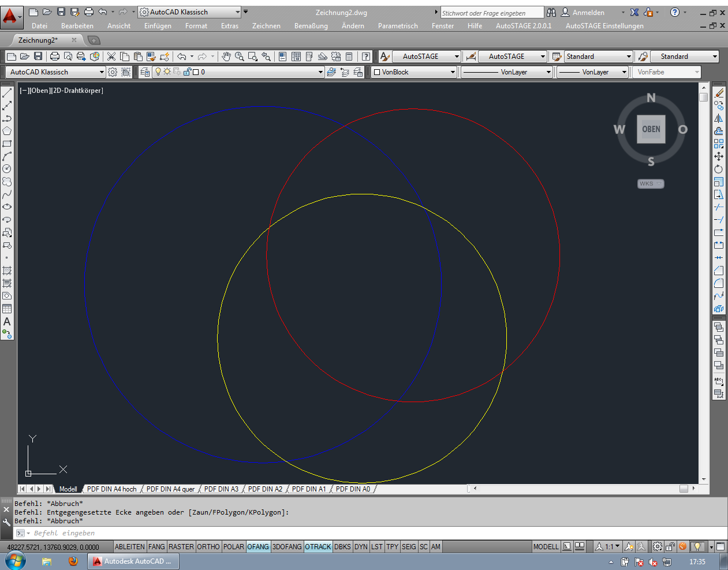Open the Zeichnen menu
This screenshot has height=570, width=728.
(266, 26)
